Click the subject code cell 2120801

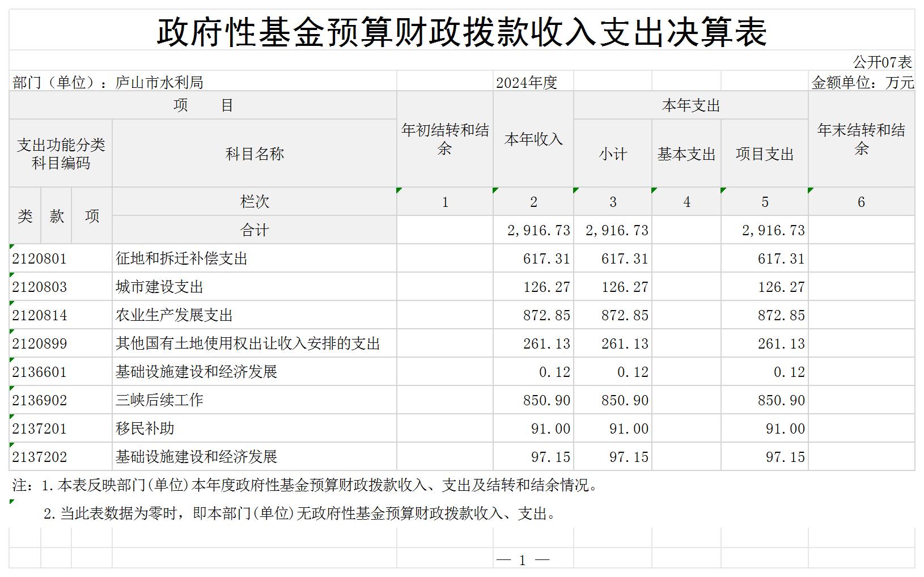coord(40,259)
